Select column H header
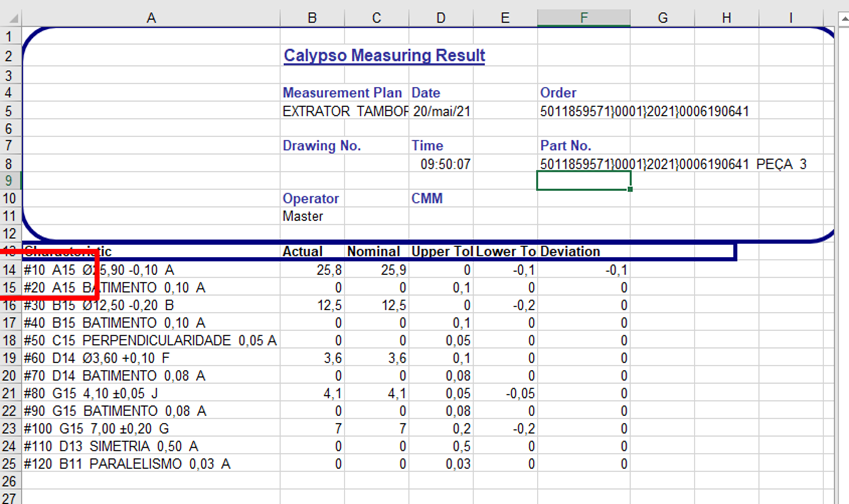This screenshot has height=504, width=849. coord(727,18)
